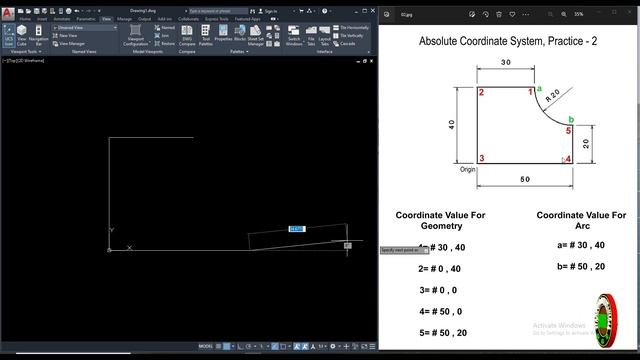Click Restore viewports button
Viewport: 640px width, 360px height.
tap(165, 44)
